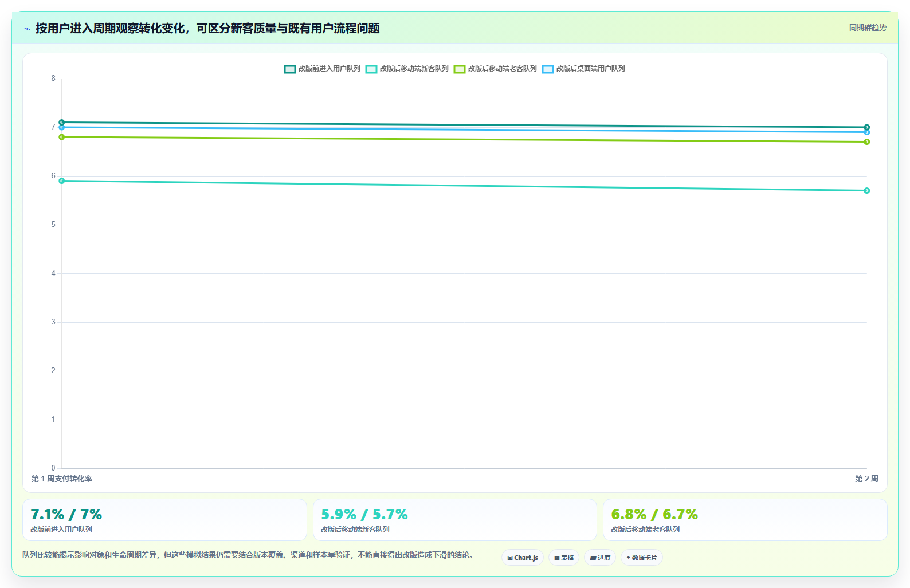Screen dimensions: 910x588
Task: Click the 表格 pill button
Action: [564, 558]
